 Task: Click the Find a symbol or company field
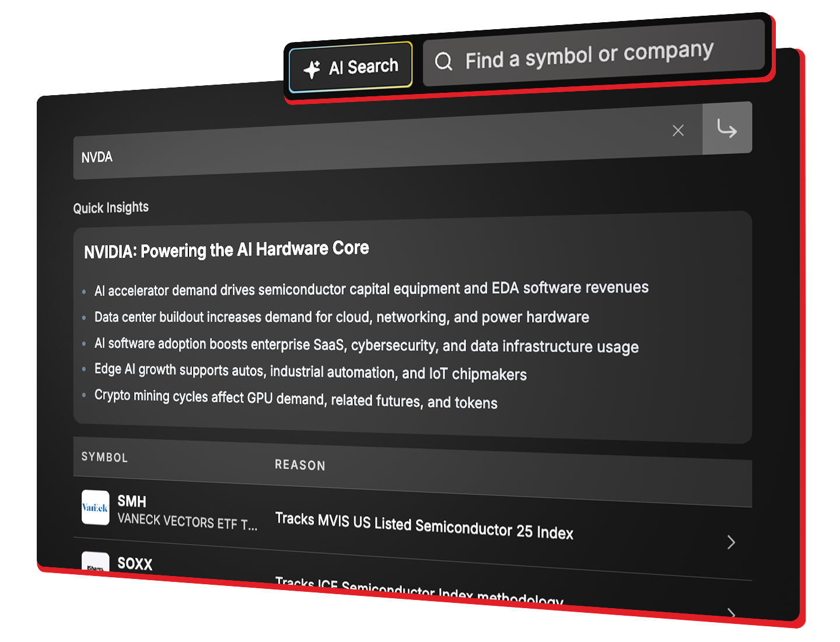(x=593, y=54)
